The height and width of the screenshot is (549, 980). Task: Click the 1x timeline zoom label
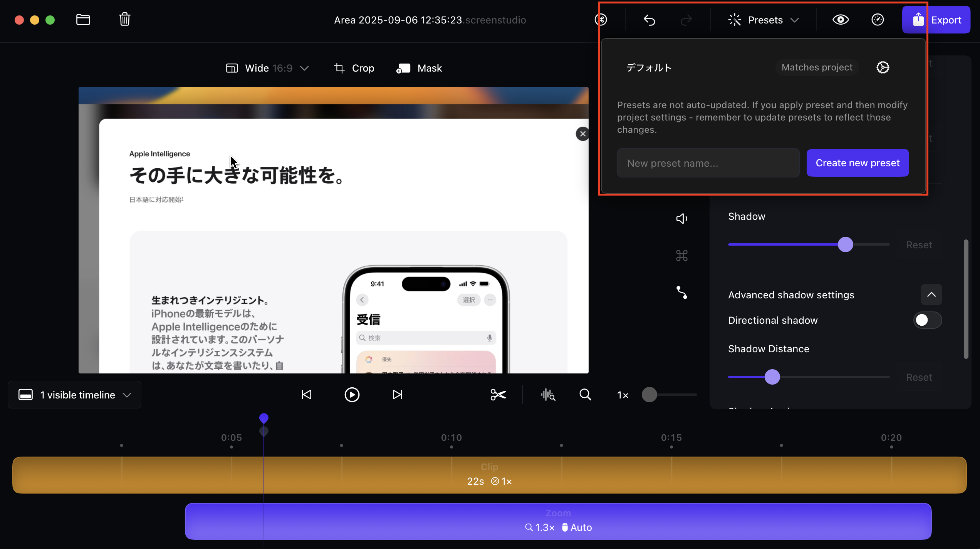623,395
